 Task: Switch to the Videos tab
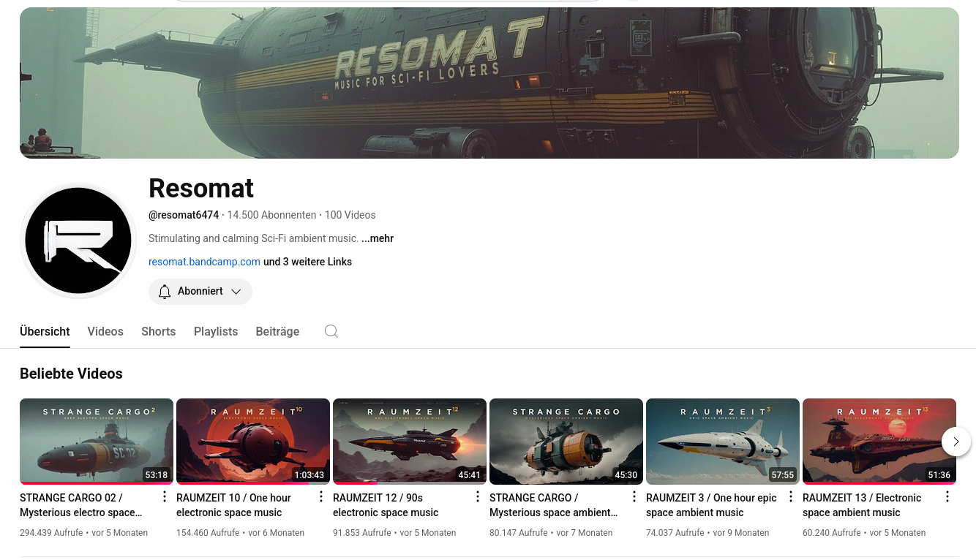(x=105, y=331)
